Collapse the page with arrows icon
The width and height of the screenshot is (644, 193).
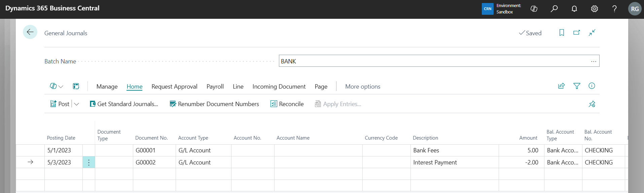[592, 33]
